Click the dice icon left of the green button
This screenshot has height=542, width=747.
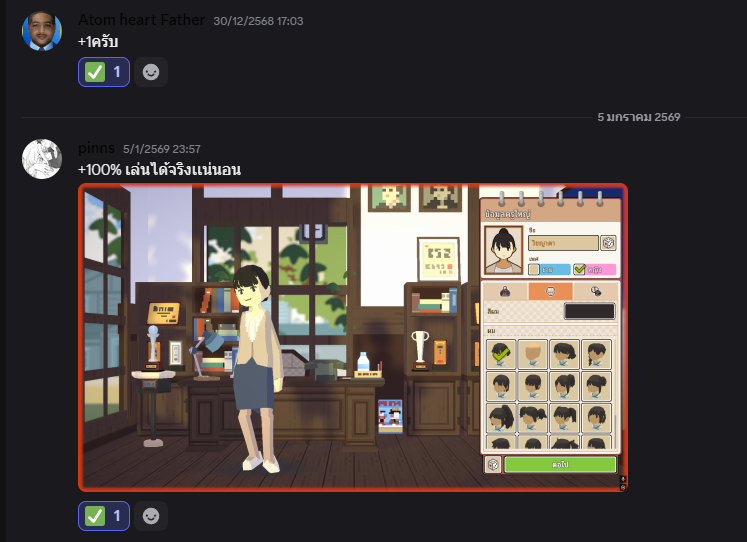493,464
